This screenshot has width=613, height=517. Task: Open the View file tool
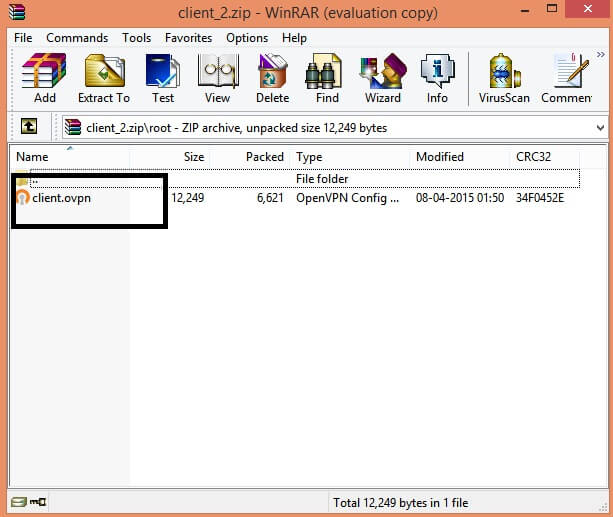coord(217,78)
